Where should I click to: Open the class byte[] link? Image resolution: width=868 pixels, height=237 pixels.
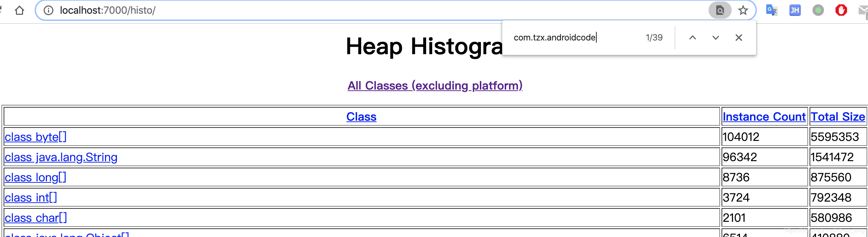[x=36, y=137]
